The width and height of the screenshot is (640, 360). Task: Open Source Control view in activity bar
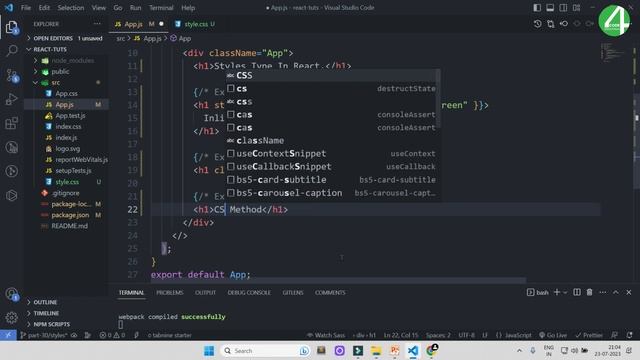12,76
